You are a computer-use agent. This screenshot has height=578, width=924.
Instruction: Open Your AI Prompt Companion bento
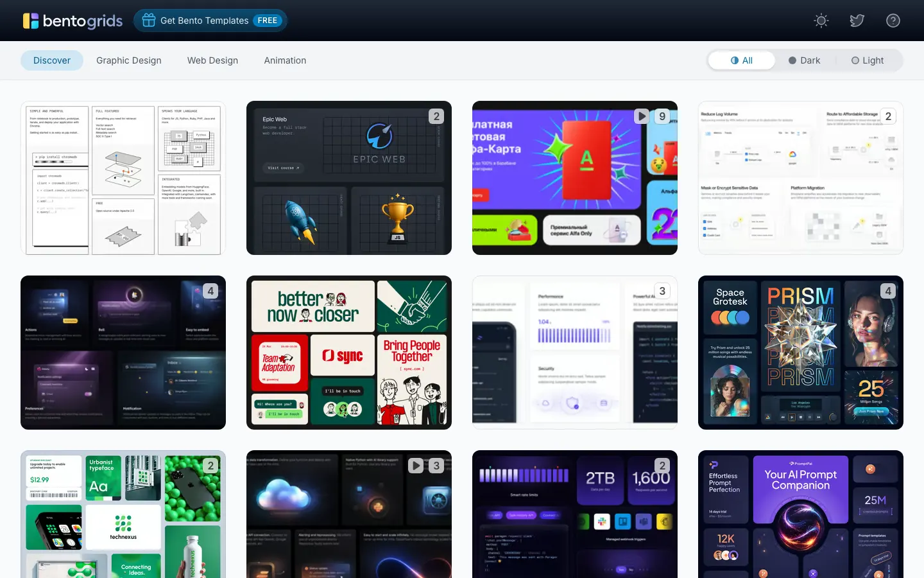(801, 514)
